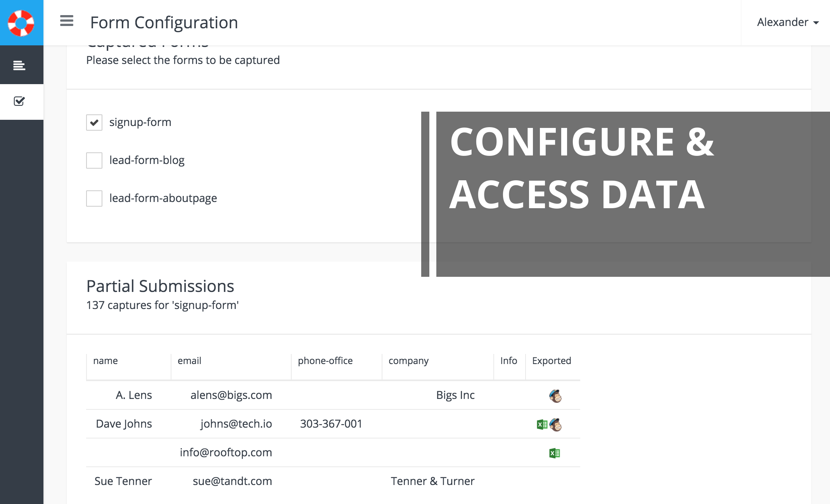The image size is (830, 504).
Task: Click the company column header
Action: [x=408, y=361]
